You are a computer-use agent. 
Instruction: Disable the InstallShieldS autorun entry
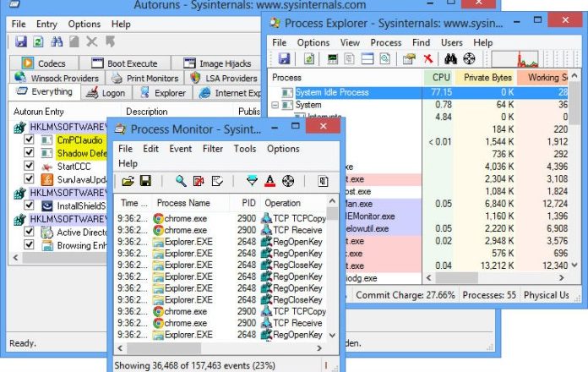point(30,205)
